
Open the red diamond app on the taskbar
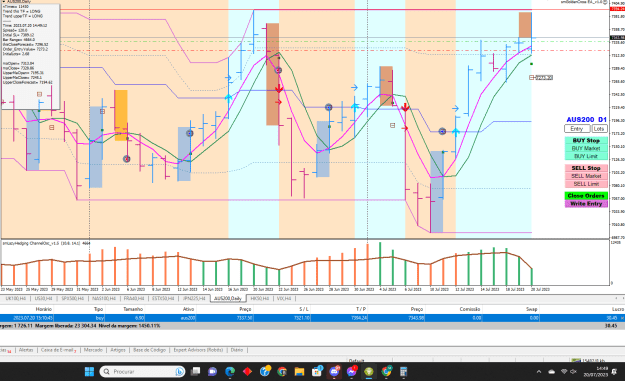pyautogui.click(x=248, y=371)
